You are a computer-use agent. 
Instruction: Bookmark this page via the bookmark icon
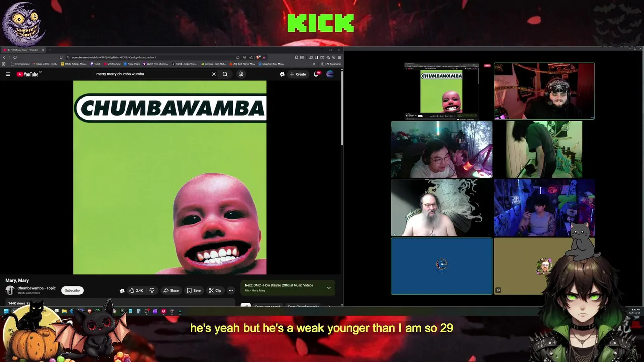61,57
